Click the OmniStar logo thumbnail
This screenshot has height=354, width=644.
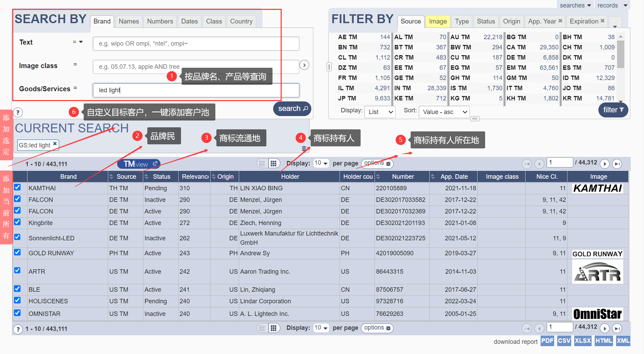click(598, 314)
